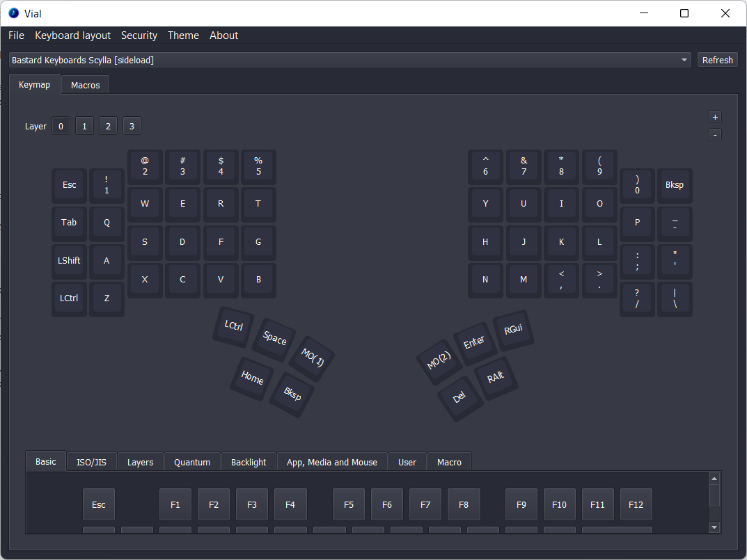The width and height of the screenshot is (747, 560).
Task: Click the Refresh button
Action: (718, 60)
